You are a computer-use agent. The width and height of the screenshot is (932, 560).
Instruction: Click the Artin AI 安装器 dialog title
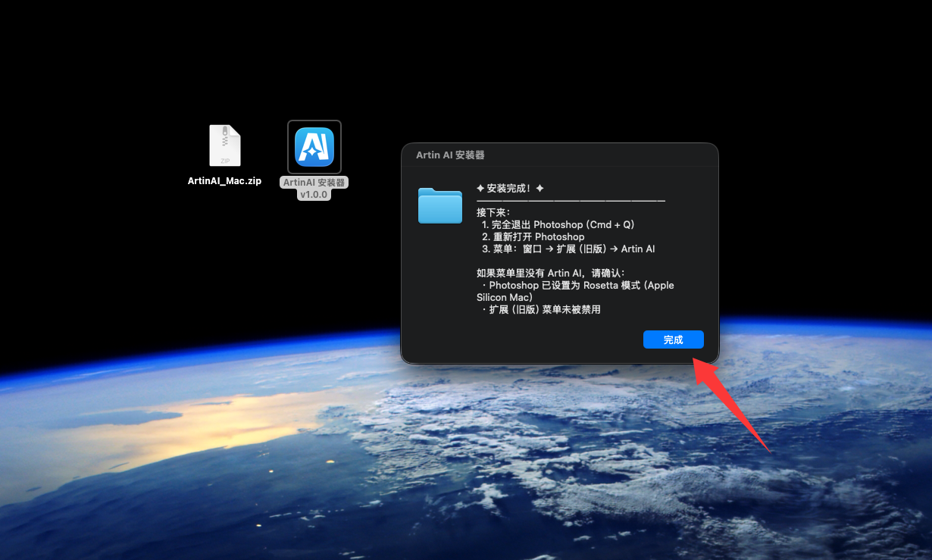450,155
